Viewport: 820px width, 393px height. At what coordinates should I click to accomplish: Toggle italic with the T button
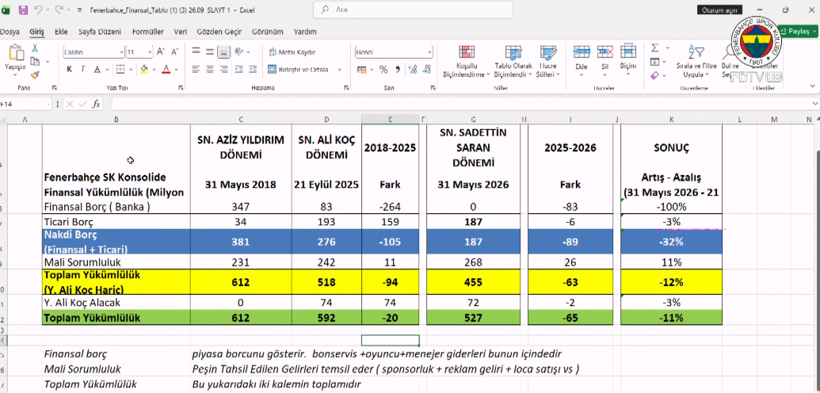coord(83,69)
